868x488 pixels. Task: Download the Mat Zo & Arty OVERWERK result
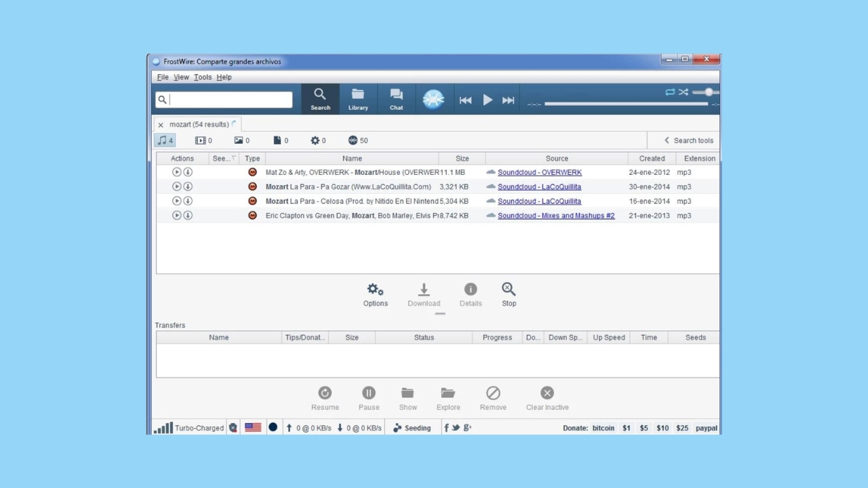(x=188, y=172)
